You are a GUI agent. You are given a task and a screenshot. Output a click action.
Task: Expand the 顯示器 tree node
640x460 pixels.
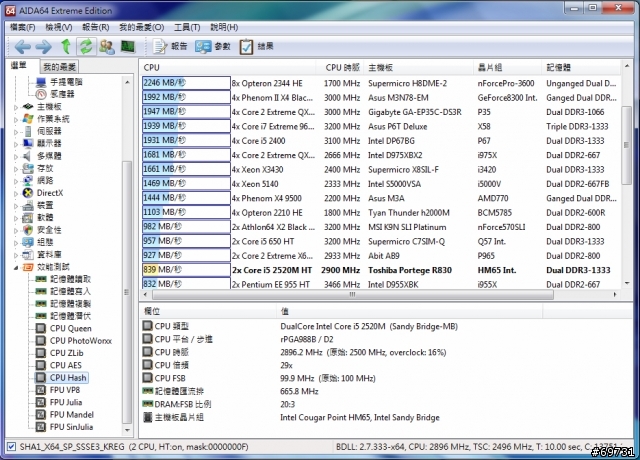(16, 144)
